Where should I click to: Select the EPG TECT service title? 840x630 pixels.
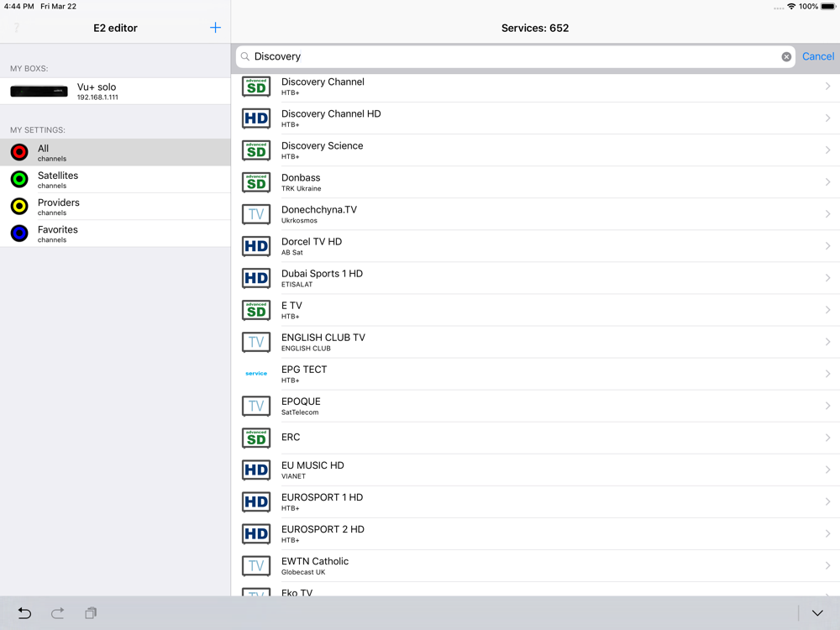[304, 370]
